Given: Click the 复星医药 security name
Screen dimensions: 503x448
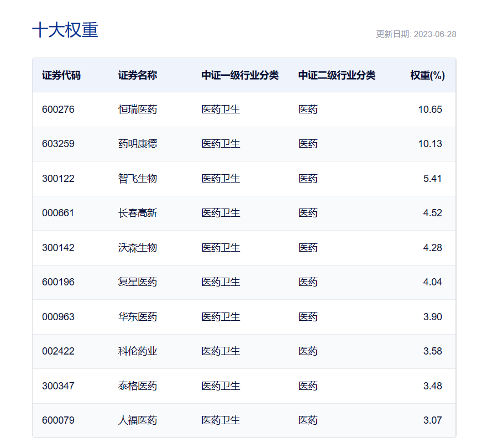Looking at the screenshot, I should 138,282.
